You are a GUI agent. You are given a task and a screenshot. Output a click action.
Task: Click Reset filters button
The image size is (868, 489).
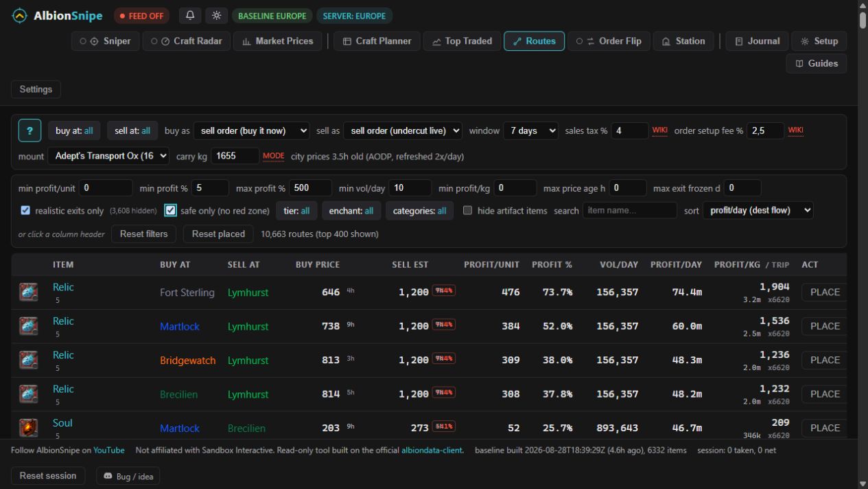(x=144, y=234)
